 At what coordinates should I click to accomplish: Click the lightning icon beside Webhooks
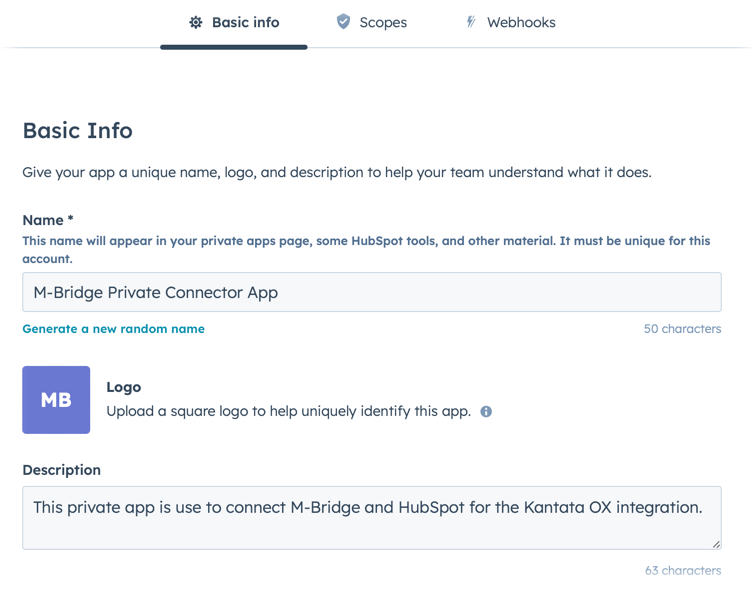click(471, 22)
